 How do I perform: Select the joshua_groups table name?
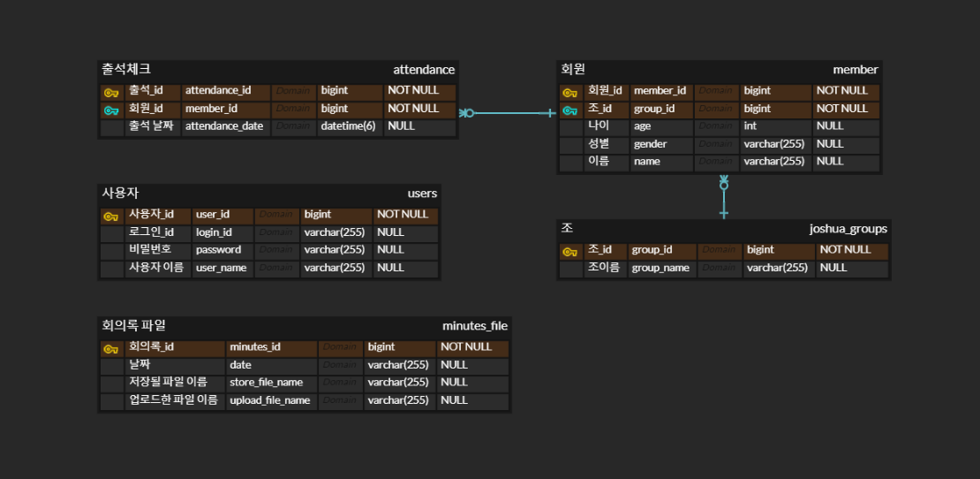[x=848, y=229]
